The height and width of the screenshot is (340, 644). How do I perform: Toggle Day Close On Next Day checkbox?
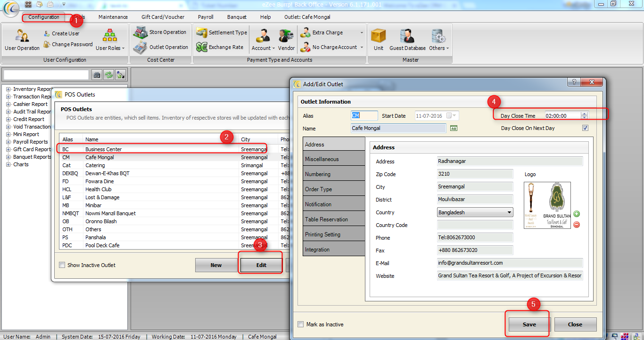tap(586, 128)
